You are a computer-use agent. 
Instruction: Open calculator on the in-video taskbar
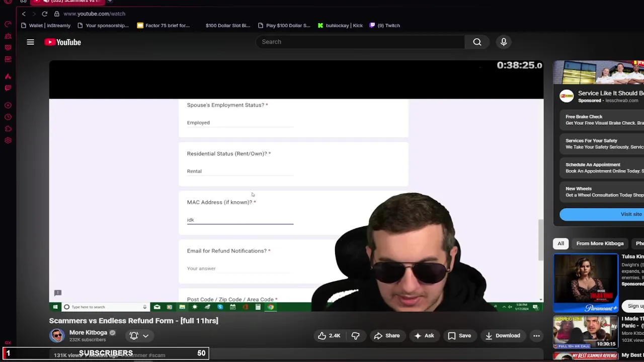(x=258, y=307)
